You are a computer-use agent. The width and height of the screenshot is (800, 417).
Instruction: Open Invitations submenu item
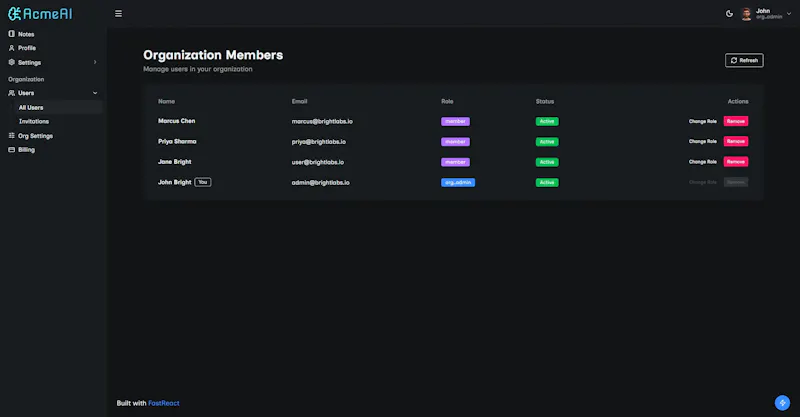[x=34, y=121]
